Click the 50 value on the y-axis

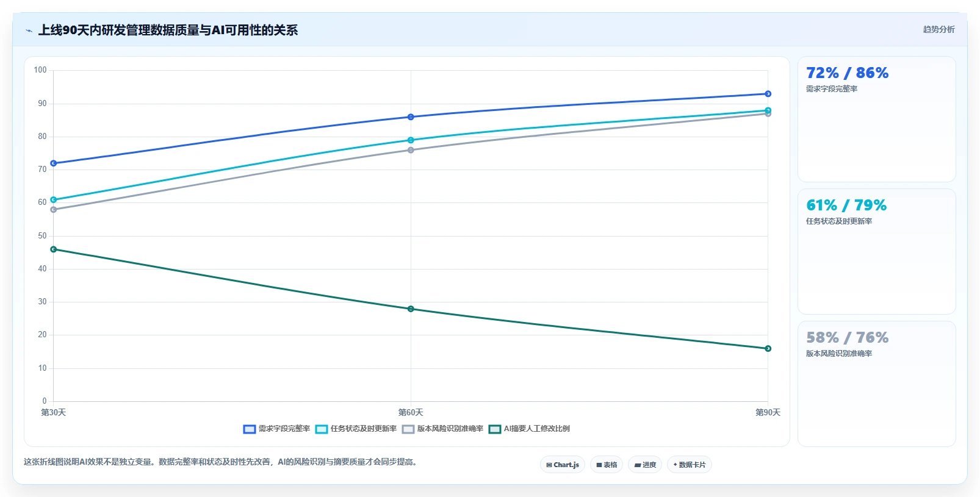coord(42,236)
